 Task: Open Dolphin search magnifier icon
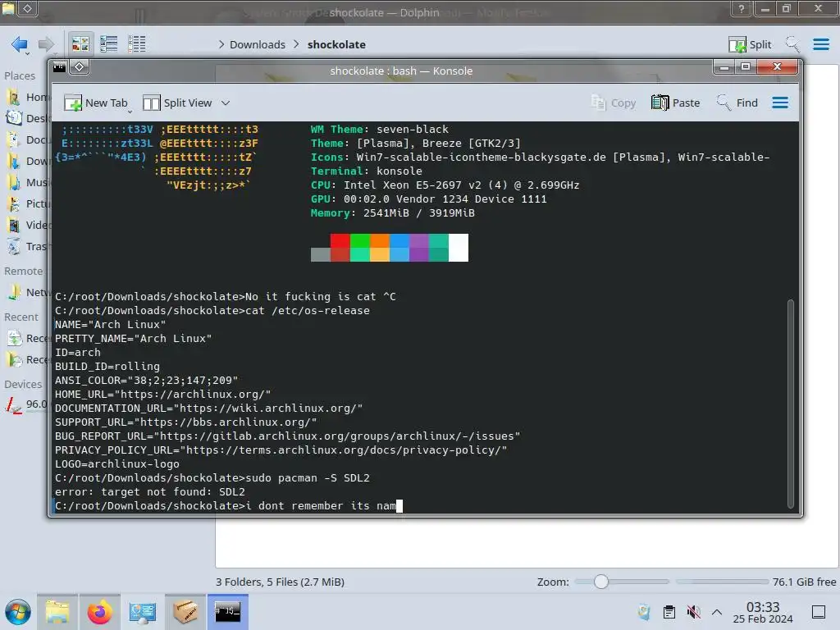point(792,44)
